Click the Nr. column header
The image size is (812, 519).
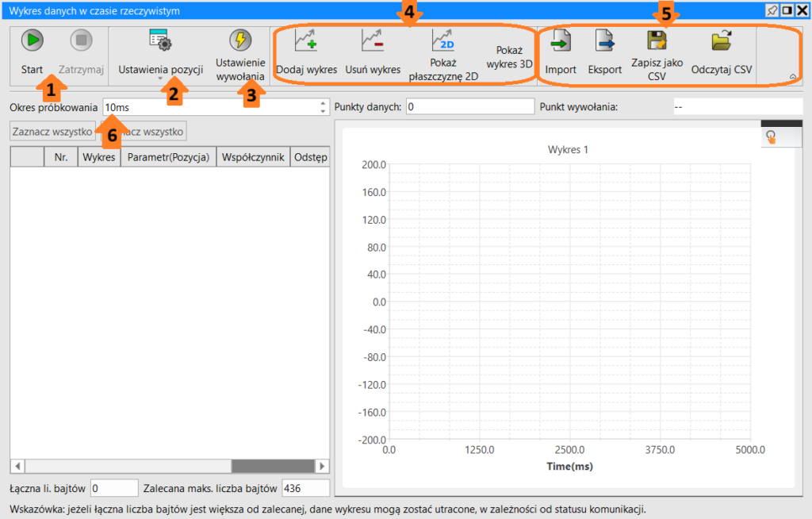pyautogui.click(x=60, y=157)
